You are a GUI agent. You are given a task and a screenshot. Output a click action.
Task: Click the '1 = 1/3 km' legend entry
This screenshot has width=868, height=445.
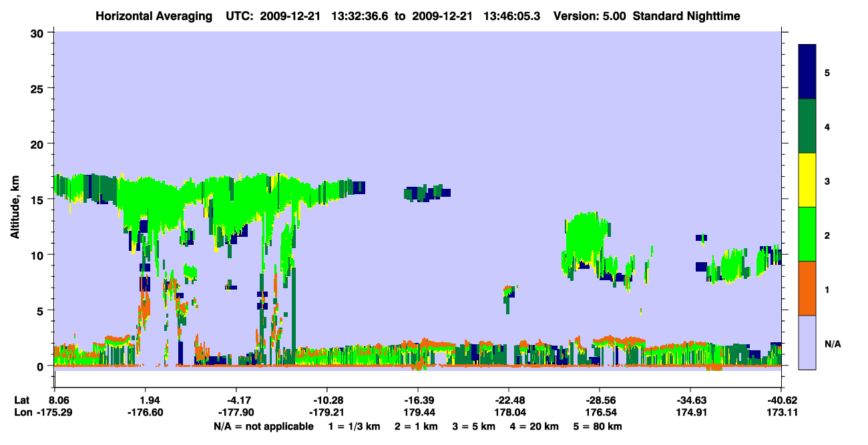point(354,426)
